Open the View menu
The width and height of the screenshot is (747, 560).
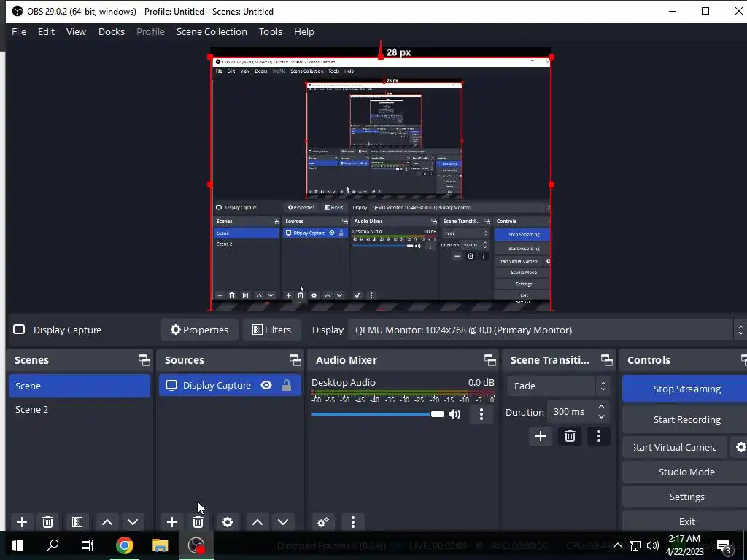click(x=76, y=31)
